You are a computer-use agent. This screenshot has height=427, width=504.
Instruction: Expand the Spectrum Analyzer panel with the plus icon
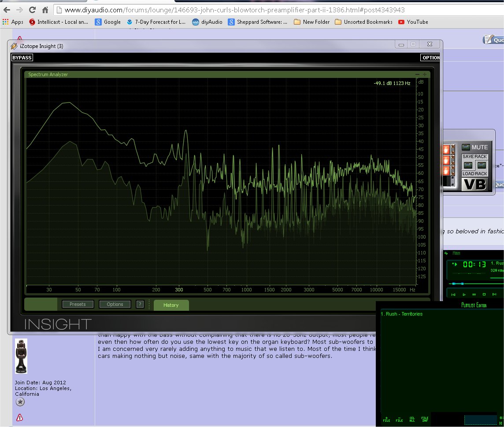pos(424,74)
